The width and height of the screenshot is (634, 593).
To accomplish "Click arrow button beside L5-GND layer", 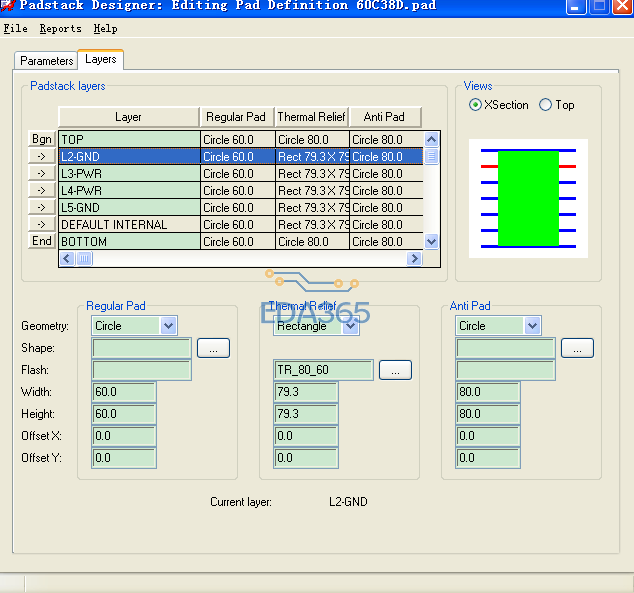I will pyautogui.click(x=41, y=208).
